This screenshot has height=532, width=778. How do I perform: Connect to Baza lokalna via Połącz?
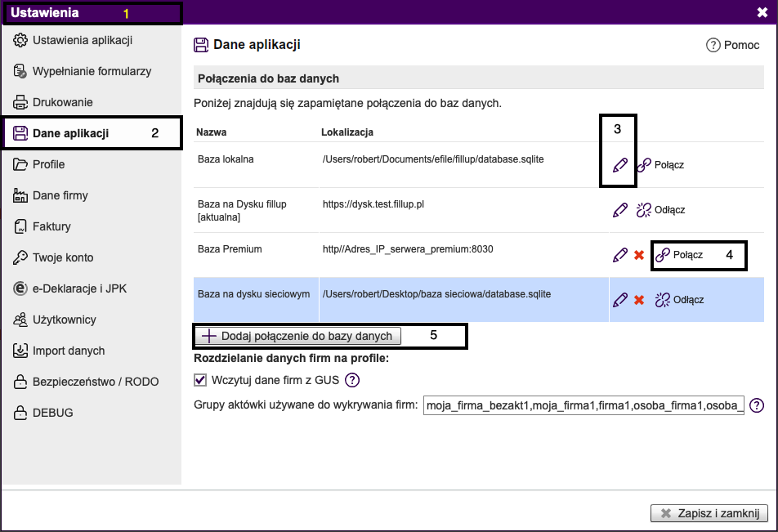(x=660, y=165)
